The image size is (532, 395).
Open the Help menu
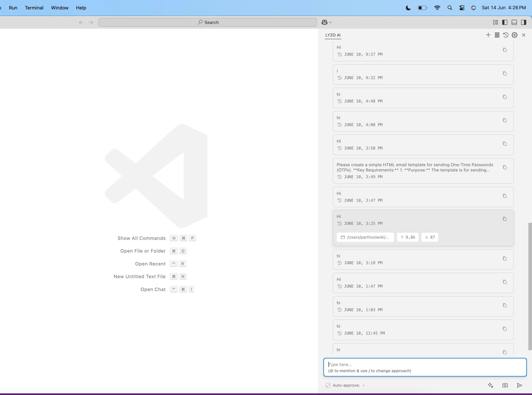pyautogui.click(x=81, y=8)
